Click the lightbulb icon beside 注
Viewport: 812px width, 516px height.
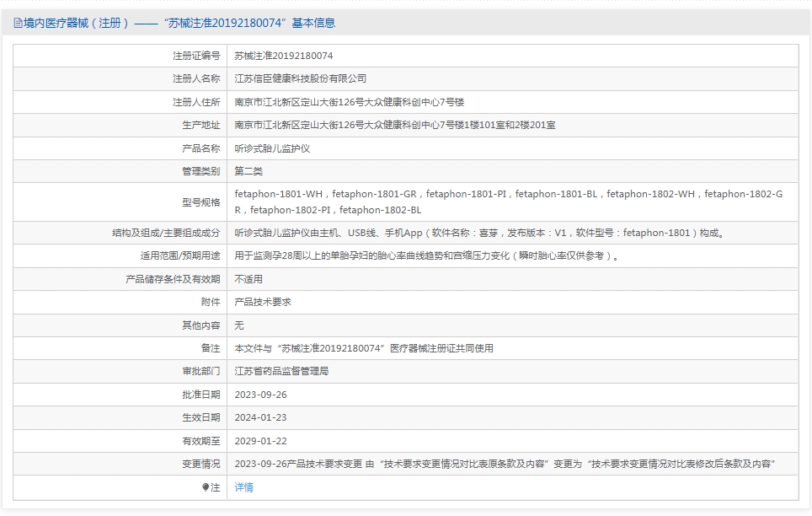pos(206,487)
